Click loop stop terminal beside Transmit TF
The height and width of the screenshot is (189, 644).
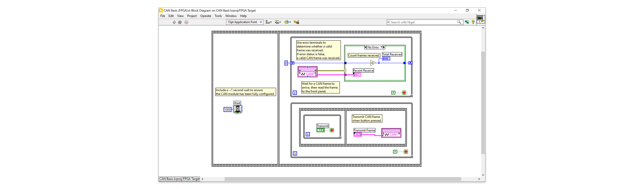pos(332,130)
